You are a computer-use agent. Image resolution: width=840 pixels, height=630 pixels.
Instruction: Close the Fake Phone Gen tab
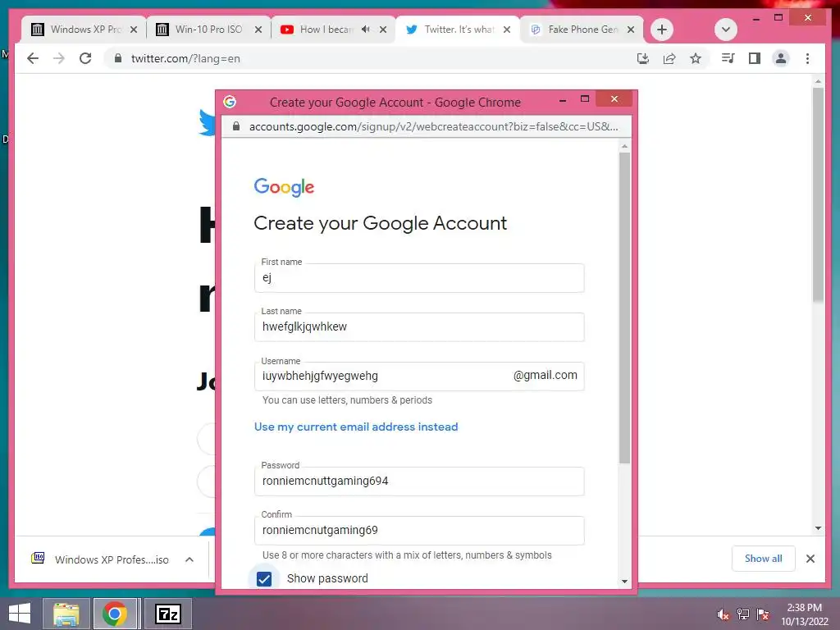click(631, 30)
